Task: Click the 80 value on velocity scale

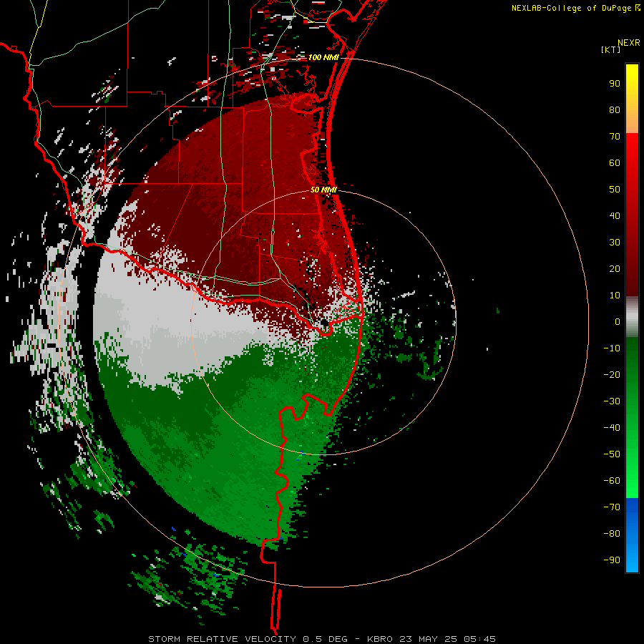Action: (615, 110)
